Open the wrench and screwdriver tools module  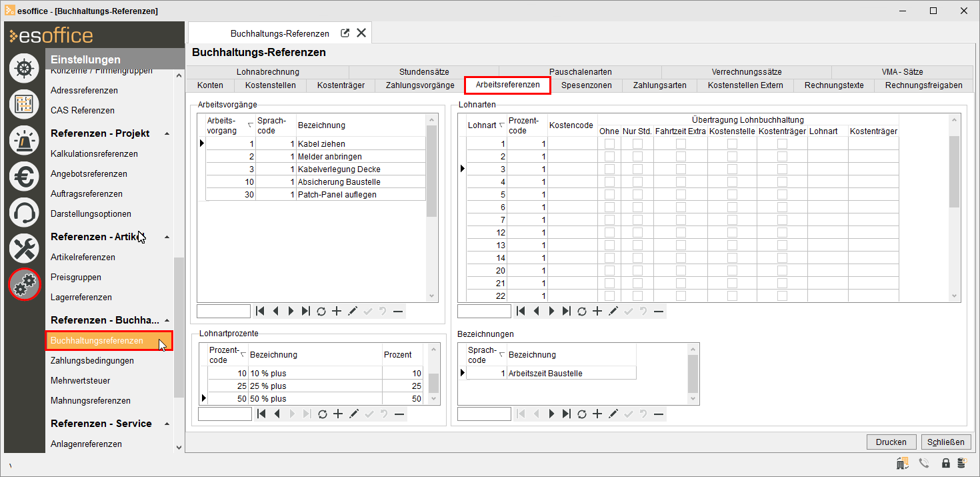click(x=24, y=248)
